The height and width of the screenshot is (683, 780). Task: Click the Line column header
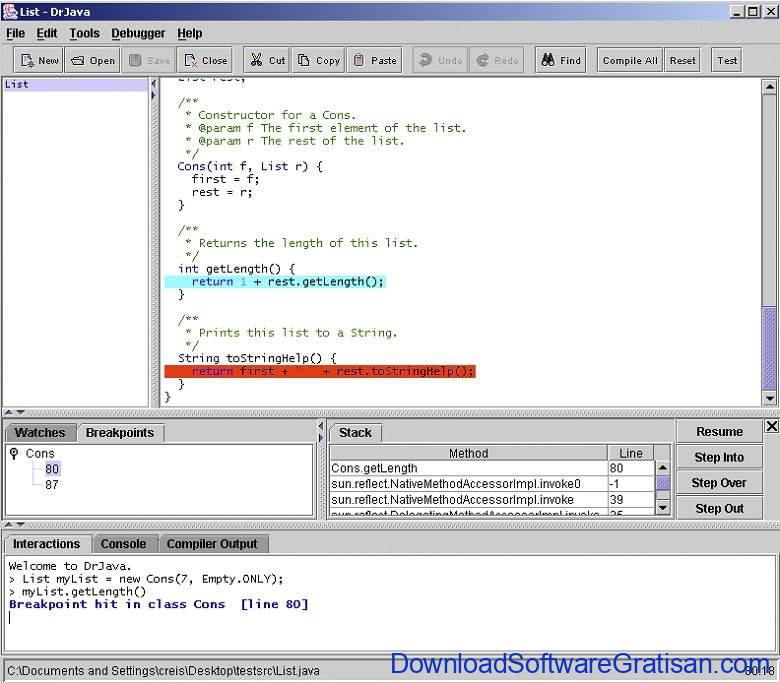[x=631, y=453]
